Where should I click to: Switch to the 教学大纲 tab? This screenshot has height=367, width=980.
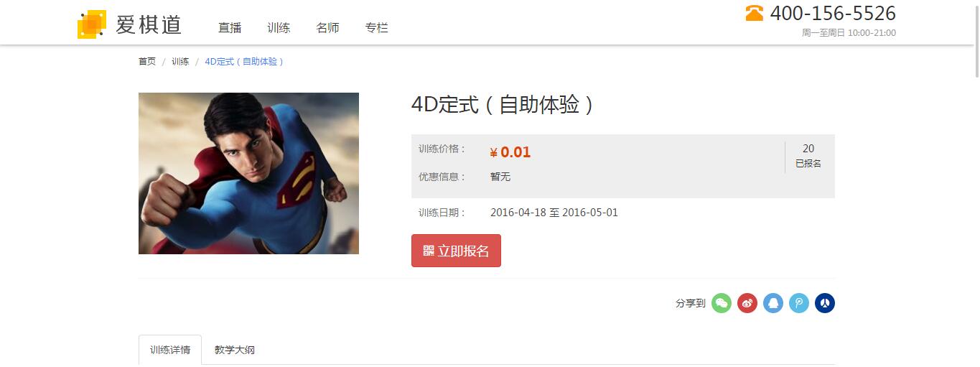235,350
